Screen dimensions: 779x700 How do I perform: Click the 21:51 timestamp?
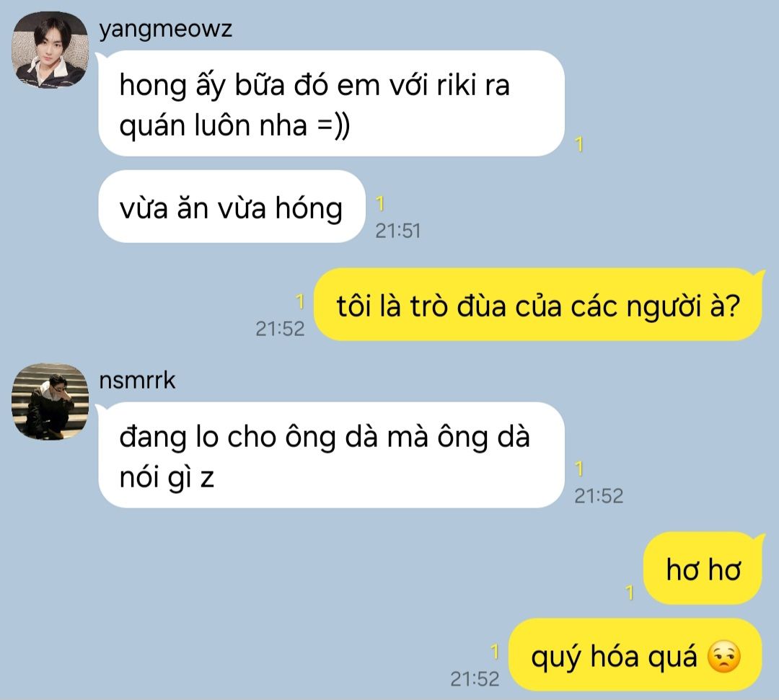coord(398,231)
